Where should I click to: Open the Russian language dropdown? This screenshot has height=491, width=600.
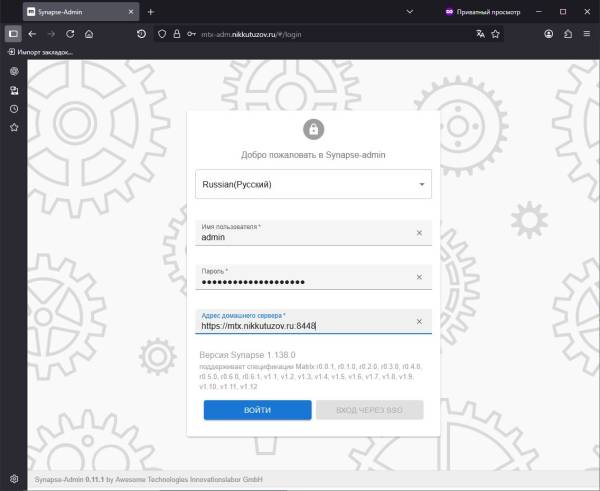[313, 184]
